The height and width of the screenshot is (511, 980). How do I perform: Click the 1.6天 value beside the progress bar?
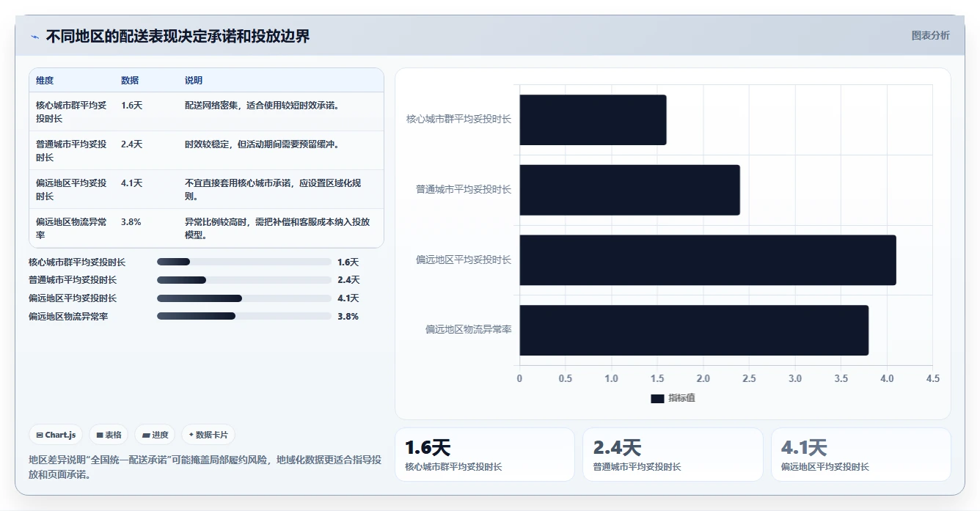(x=348, y=262)
